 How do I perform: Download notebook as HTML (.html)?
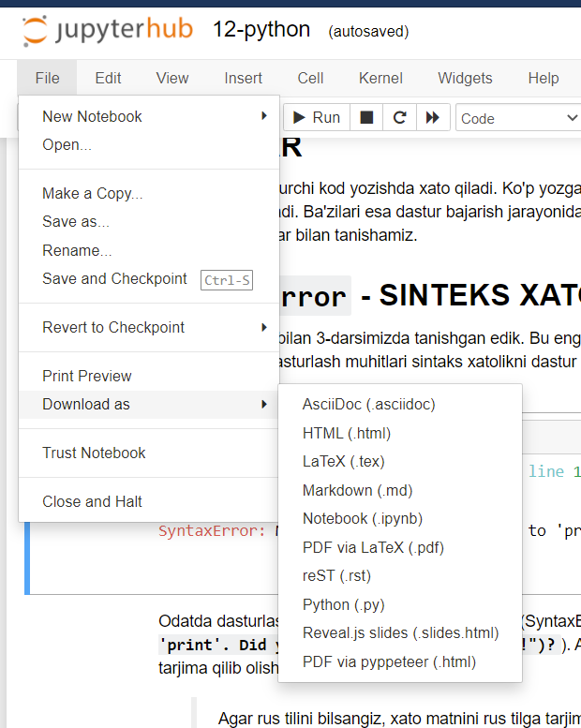(x=346, y=433)
